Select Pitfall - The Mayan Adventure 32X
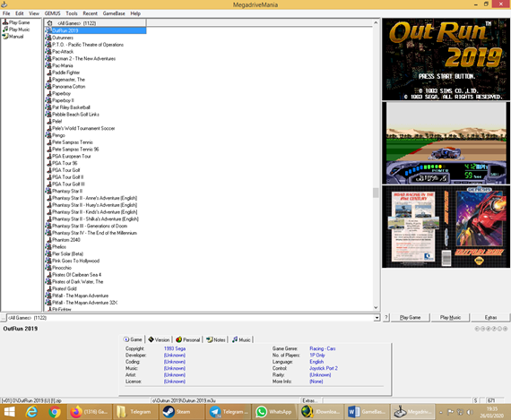 [85, 303]
